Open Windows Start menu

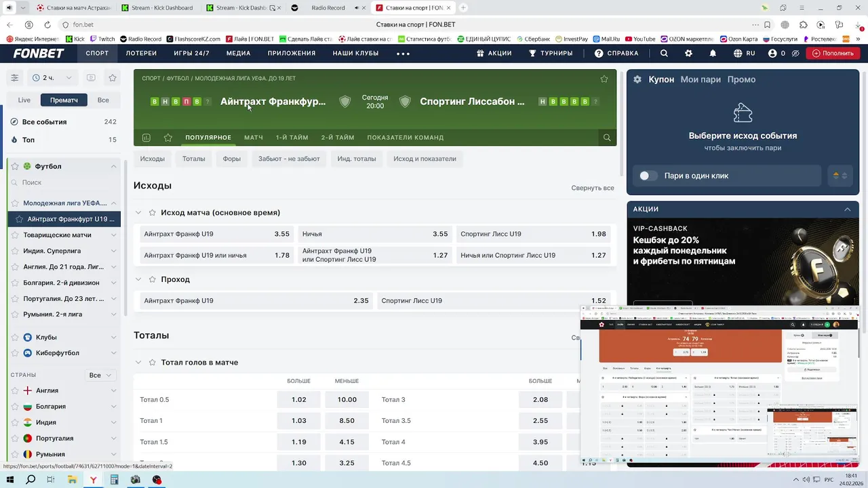(9, 480)
